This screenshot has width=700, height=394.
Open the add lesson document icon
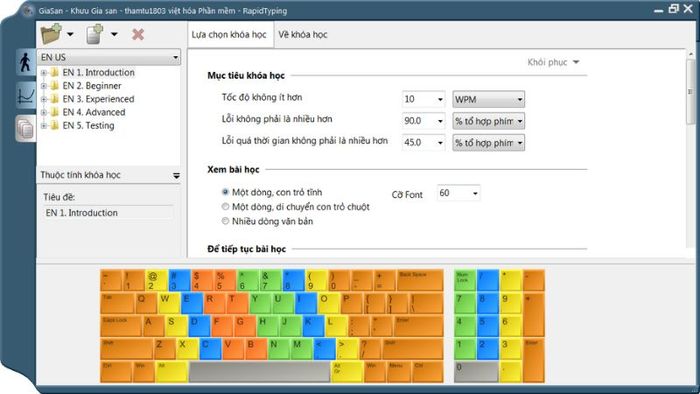coord(94,34)
